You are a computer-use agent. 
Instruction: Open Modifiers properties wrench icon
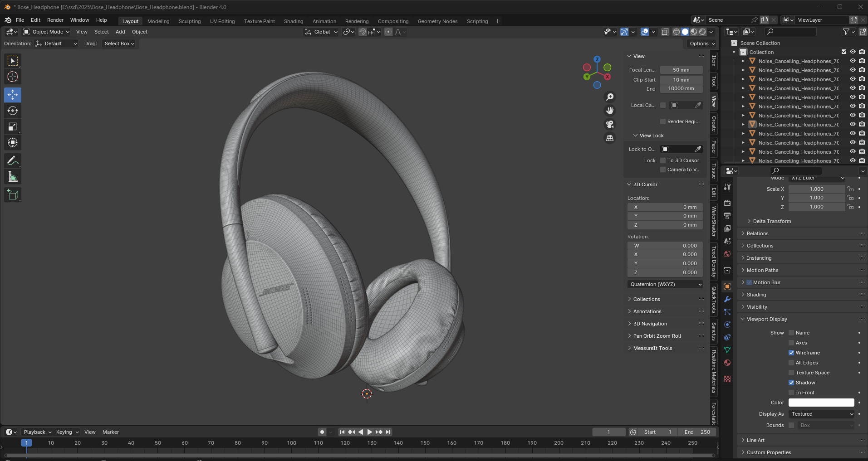point(727,299)
